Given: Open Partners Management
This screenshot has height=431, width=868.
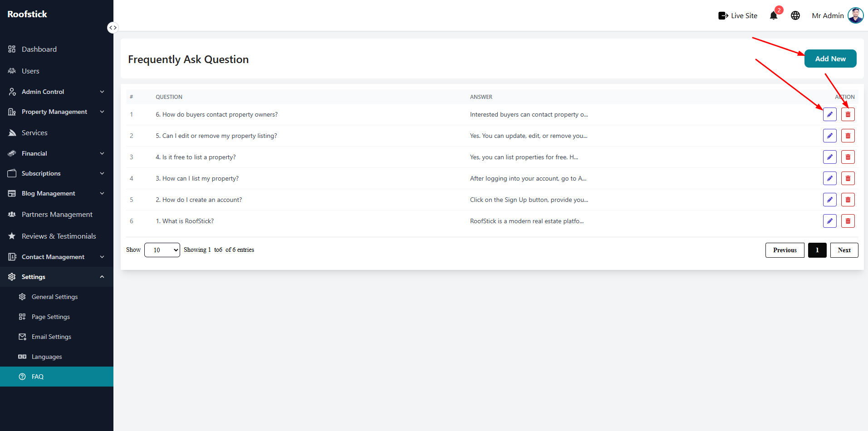Looking at the screenshot, I should point(57,214).
